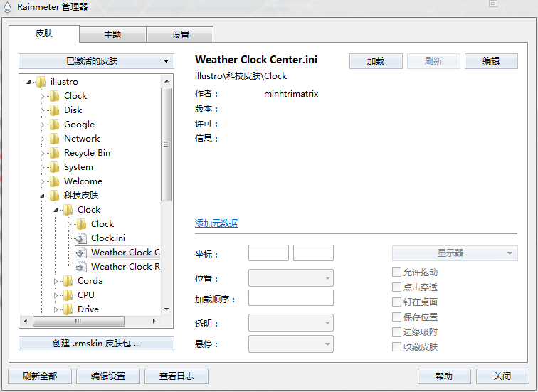
Task: Open the 位置 combo box
Action: [291, 277]
